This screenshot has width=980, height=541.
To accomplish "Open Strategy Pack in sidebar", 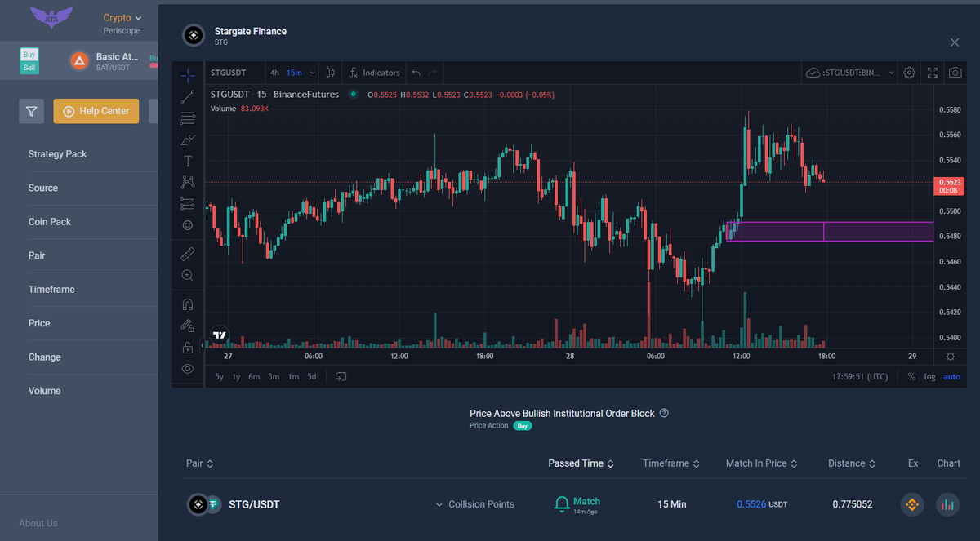I will tap(57, 154).
